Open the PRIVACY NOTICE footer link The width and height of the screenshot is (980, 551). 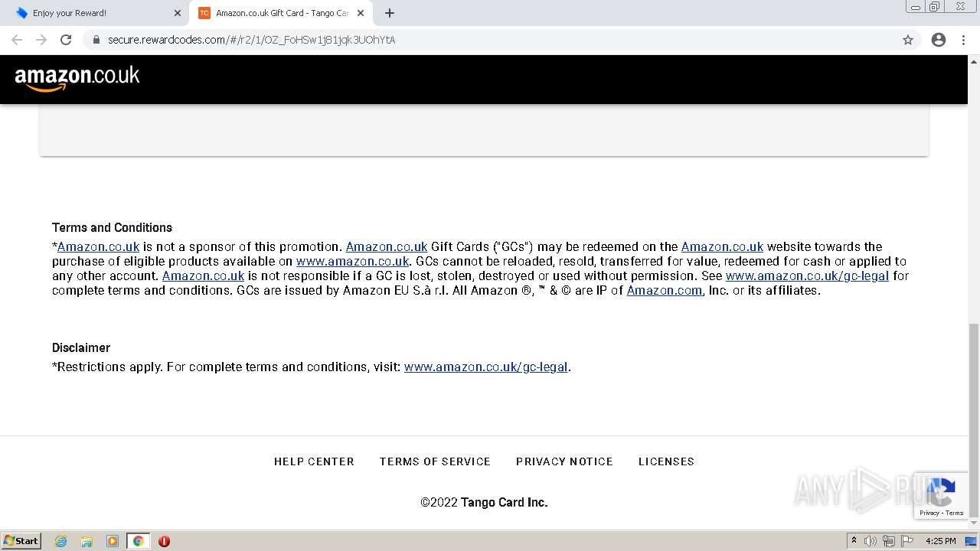(x=564, y=461)
